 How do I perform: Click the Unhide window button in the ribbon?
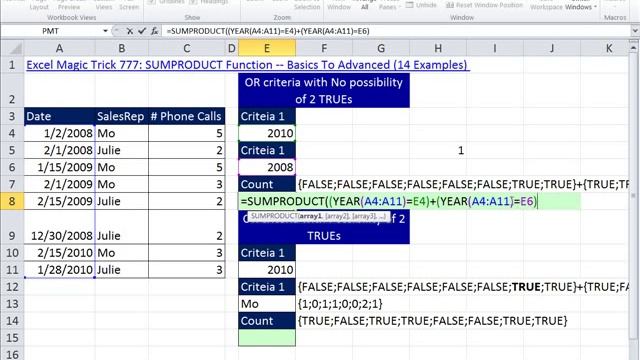click(422, 5)
